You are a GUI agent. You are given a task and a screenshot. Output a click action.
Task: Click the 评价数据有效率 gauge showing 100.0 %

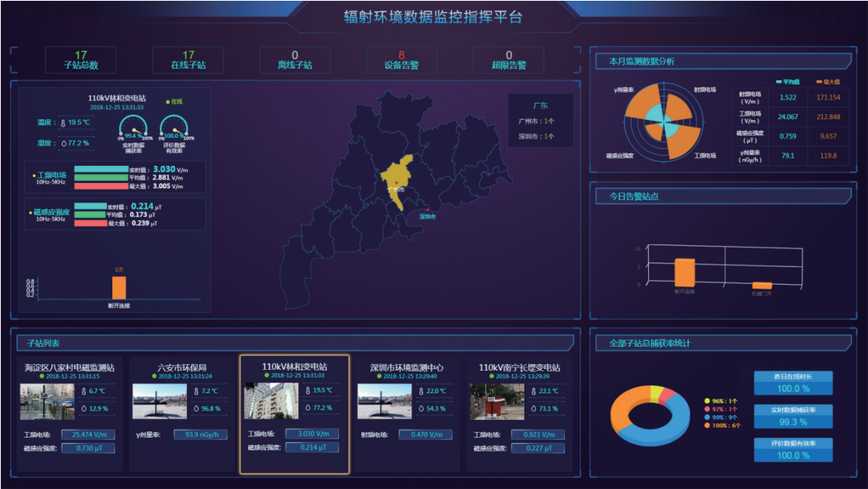[x=174, y=128]
